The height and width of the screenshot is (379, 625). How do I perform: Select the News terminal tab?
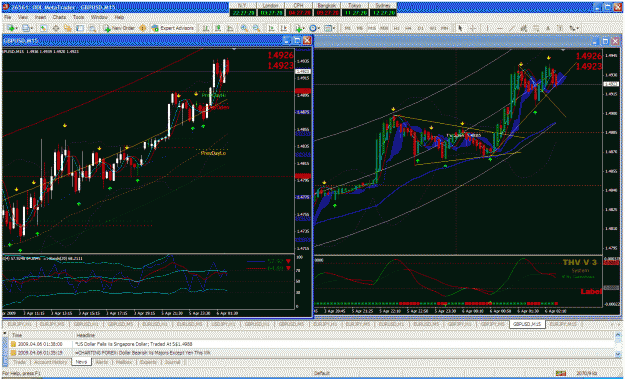81,362
